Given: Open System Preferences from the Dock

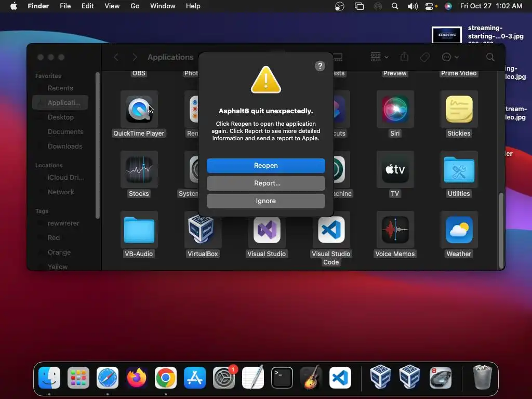Looking at the screenshot, I should pos(224,377).
